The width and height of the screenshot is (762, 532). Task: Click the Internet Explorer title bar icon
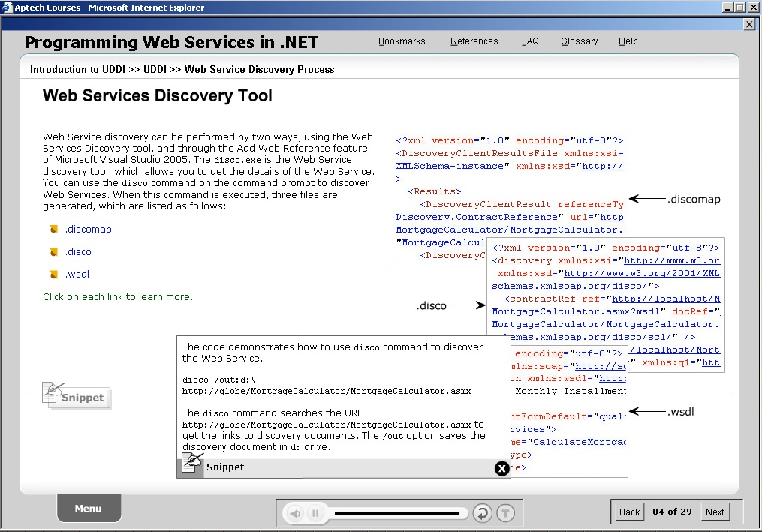coord(7,8)
